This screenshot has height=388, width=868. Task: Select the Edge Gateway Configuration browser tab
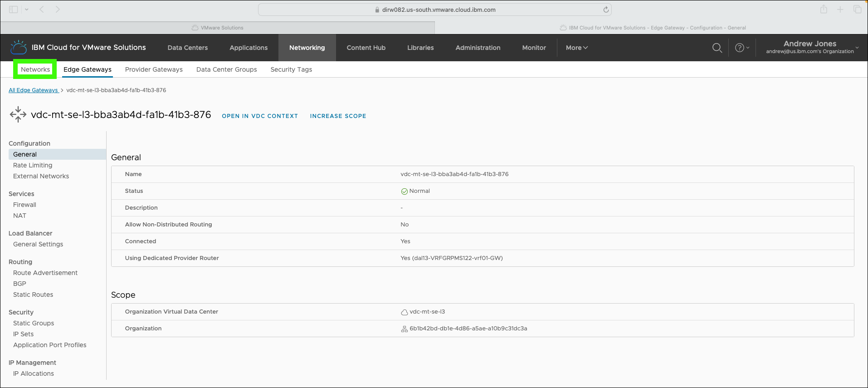tap(652, 28)
